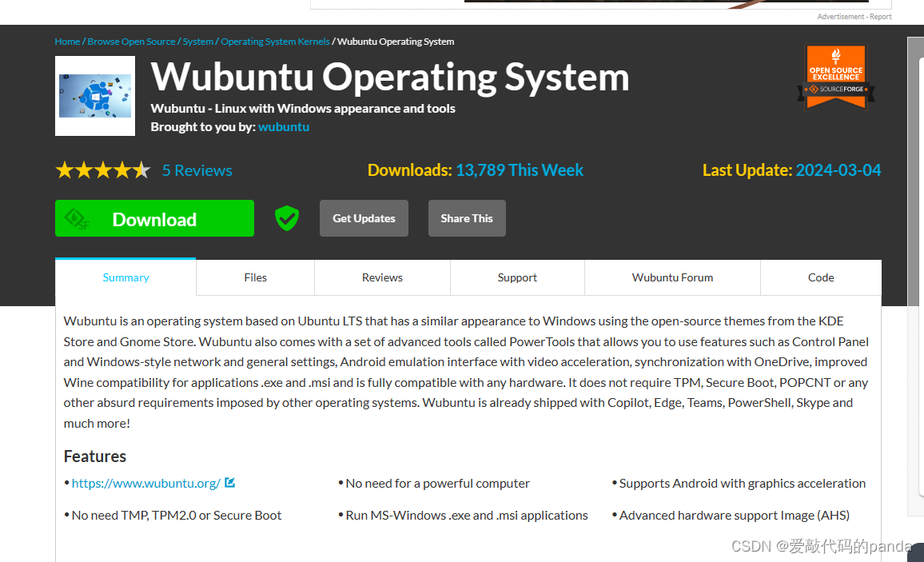Open the https://www.wubuntu.org/ feature link

point(146,482)
